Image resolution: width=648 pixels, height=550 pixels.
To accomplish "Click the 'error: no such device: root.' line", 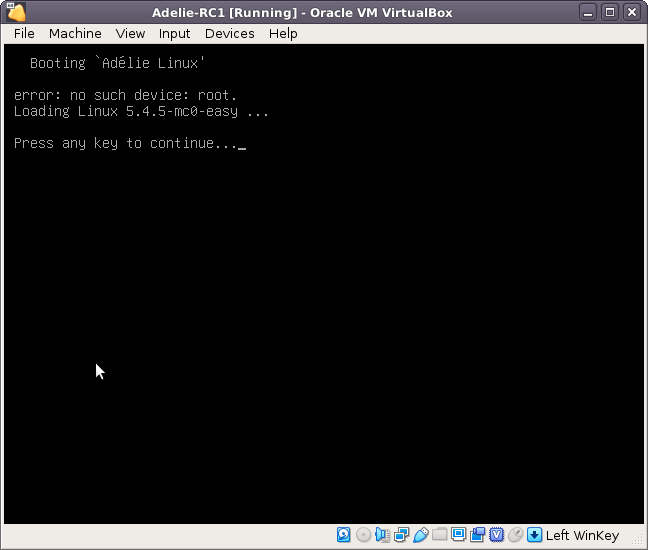I will (x=125, y=95).
